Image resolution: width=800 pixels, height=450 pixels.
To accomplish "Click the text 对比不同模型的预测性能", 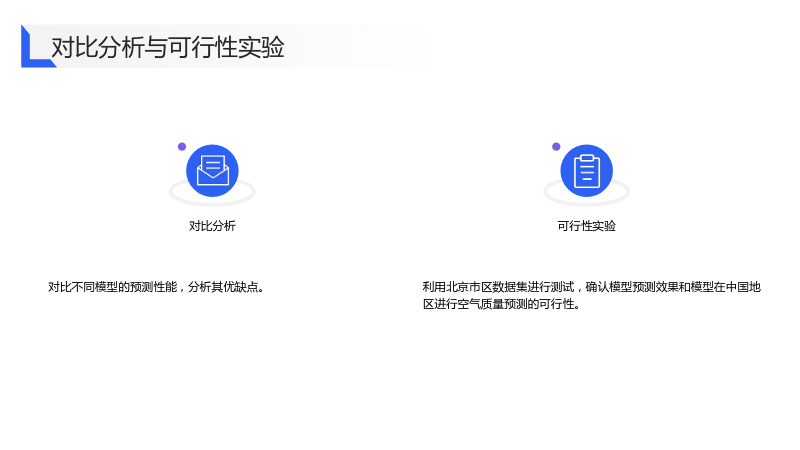I will [113, 287].
